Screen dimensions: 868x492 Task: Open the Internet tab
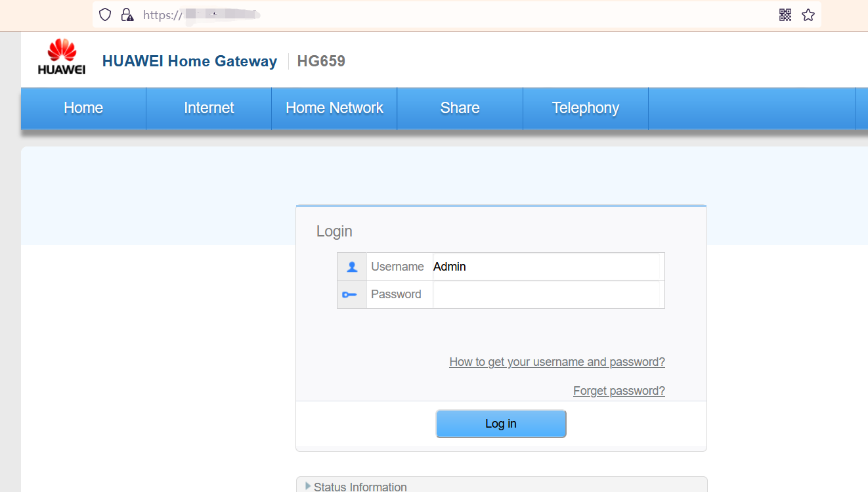tap(209, 108)
